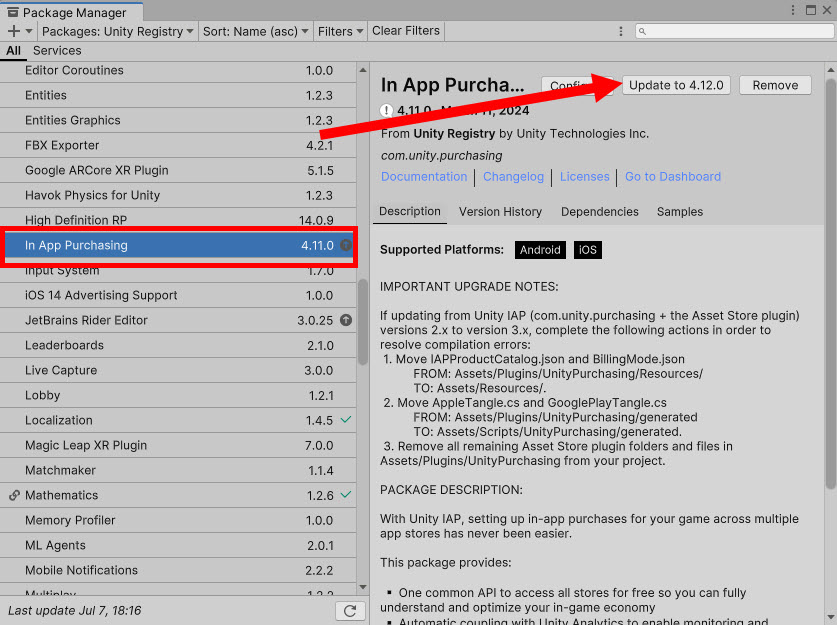
Task: Click the package search field
Action: [x=735, y=31]
